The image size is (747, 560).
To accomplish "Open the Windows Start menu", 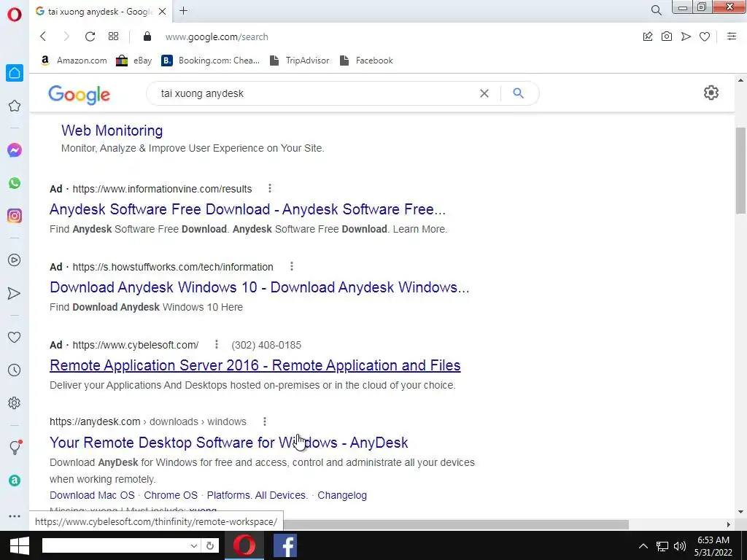I will pos(20,545).
